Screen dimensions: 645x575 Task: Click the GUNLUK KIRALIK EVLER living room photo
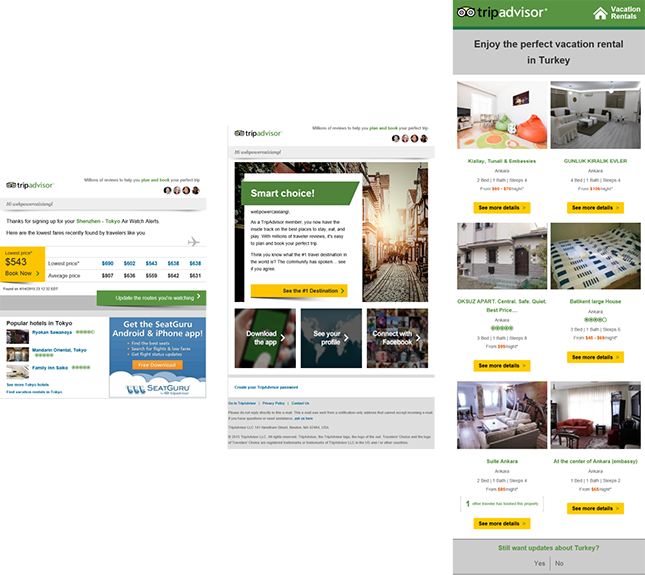pyautogui.click(x=595, y=115)
